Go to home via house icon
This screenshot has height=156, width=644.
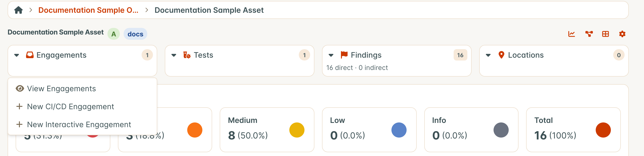(x=18, y=10)
